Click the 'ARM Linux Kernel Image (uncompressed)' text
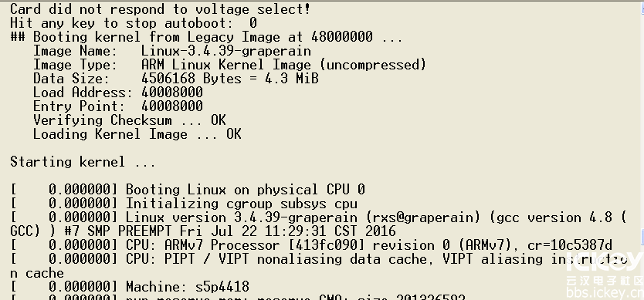Image resolution: width=644 pixels, height=300 pixels. [x=283, y=65]
